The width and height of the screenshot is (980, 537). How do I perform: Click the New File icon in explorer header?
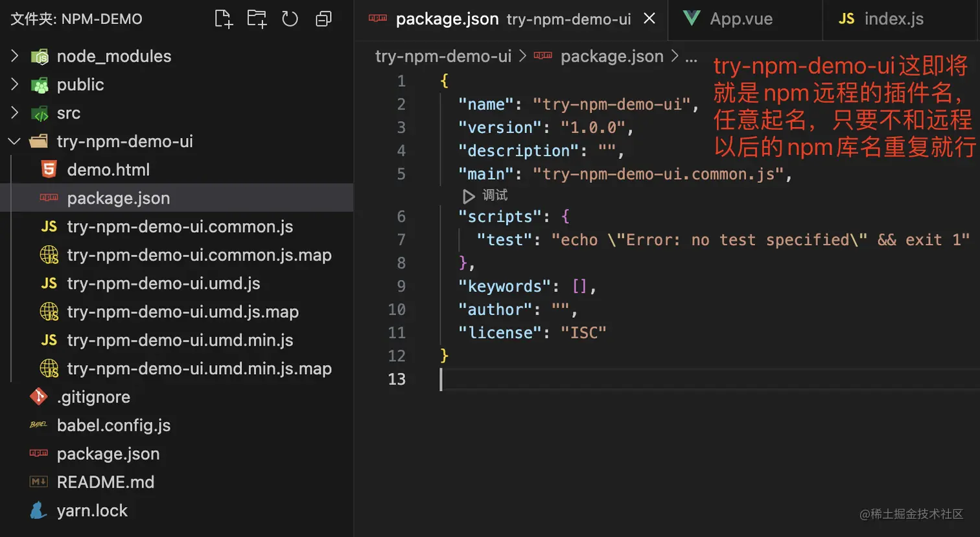point(224,19)
